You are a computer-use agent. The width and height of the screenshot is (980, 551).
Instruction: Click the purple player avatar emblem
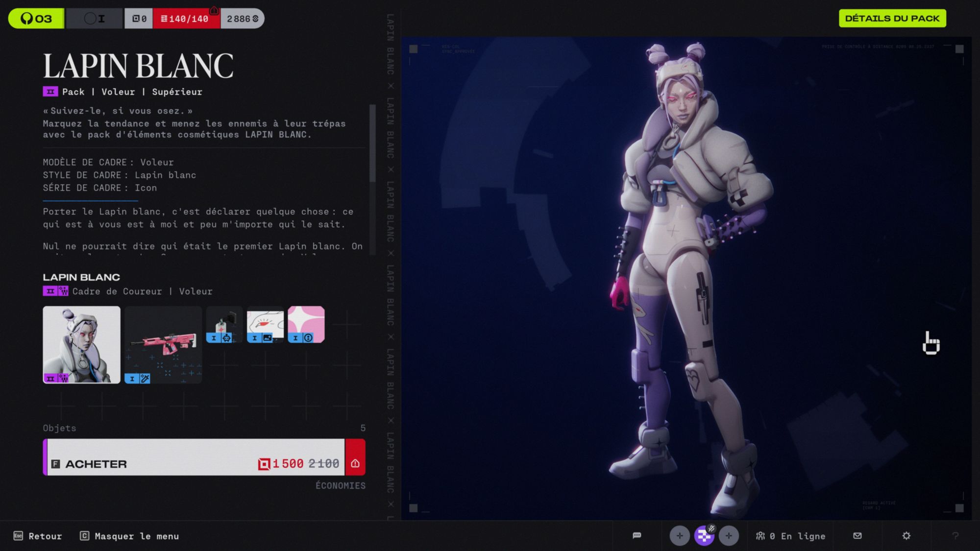(704, 536)
